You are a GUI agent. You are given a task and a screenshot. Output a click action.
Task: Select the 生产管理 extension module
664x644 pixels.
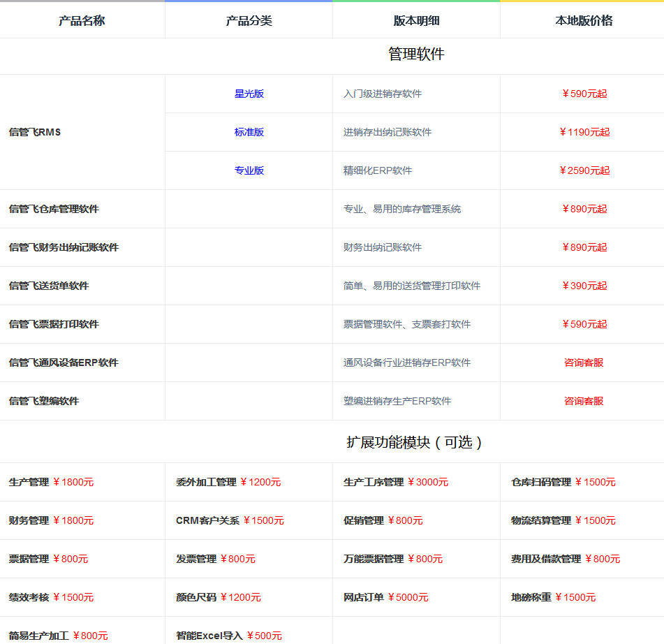pyautogui.click(x=29, y=482)
